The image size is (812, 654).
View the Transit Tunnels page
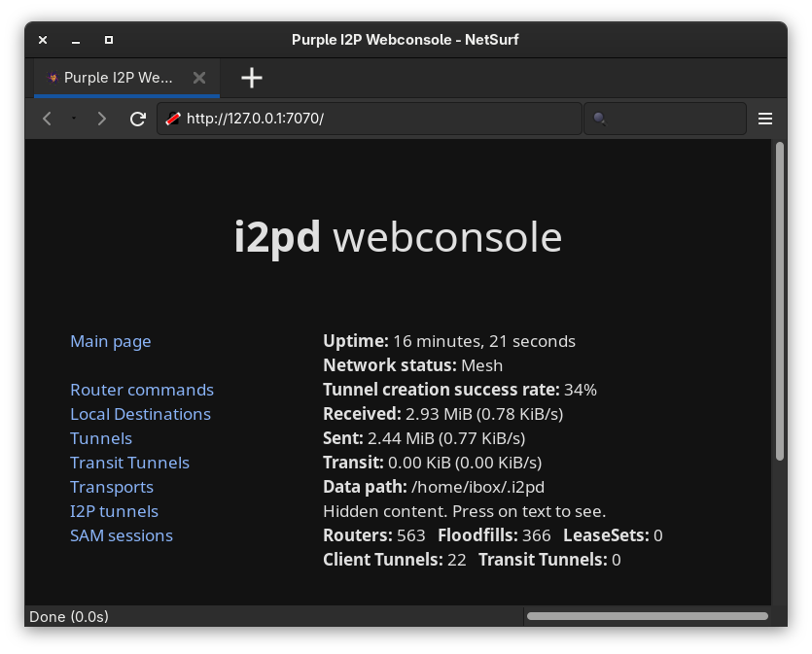pyautogui.click(x=129, y=463)
